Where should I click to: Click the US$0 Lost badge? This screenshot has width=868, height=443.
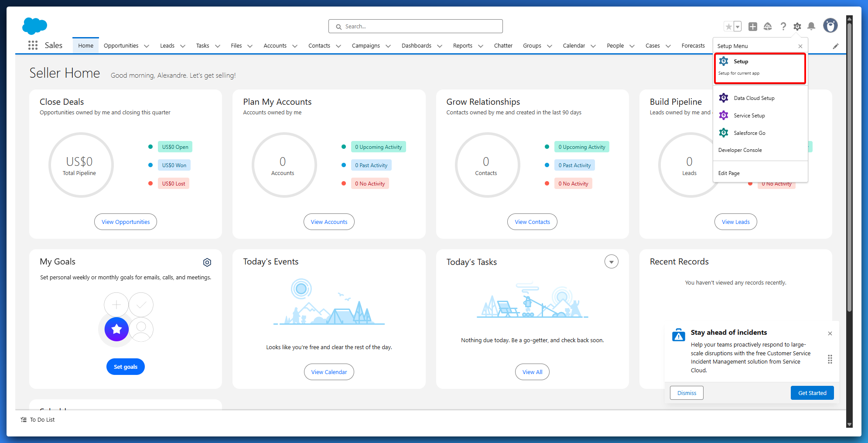pyautogui.click(x=174, y=184)
